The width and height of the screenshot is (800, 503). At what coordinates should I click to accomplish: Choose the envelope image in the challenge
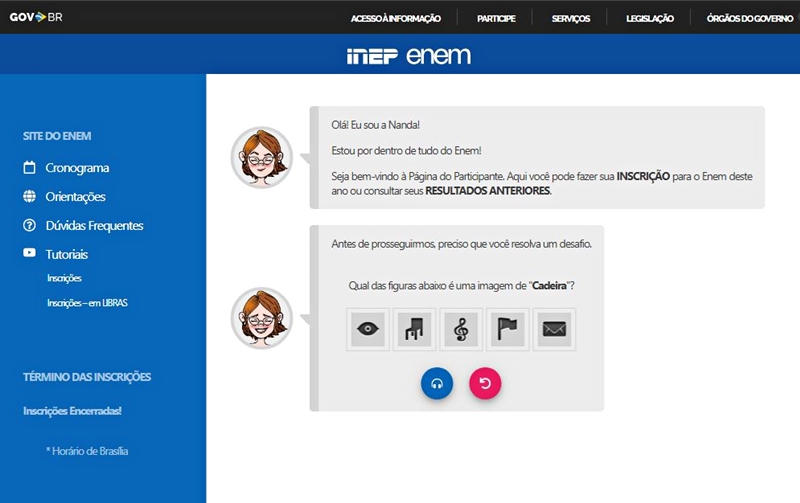pos(555,329)
